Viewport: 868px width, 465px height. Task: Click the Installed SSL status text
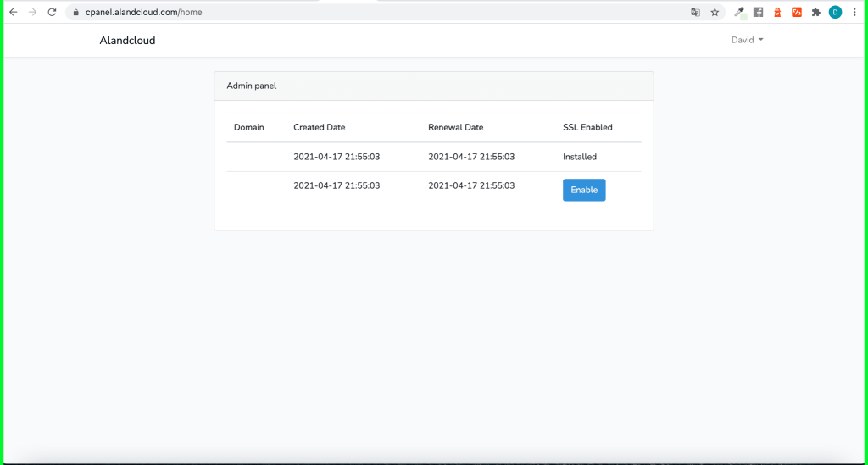[x=580, y=157]
